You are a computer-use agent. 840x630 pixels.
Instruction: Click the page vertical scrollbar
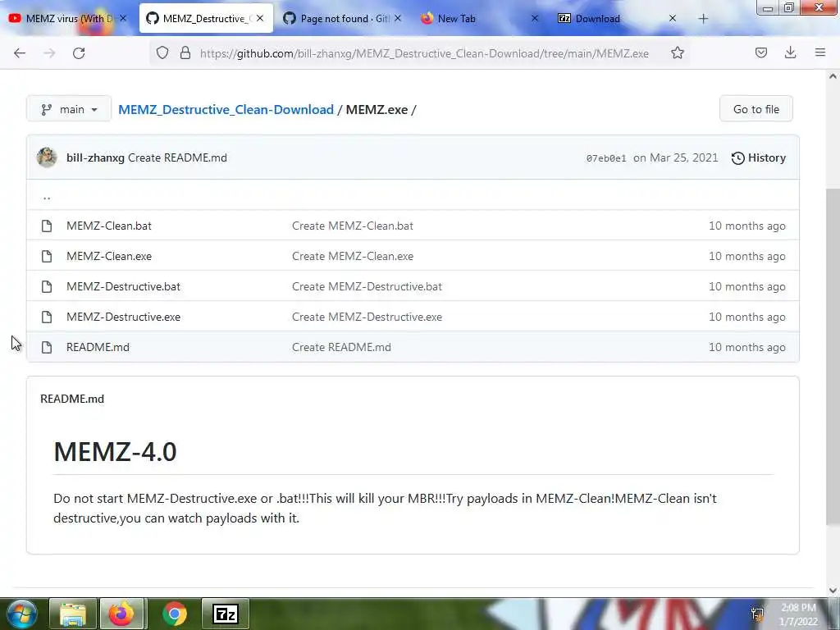click(x=833, y=356)
